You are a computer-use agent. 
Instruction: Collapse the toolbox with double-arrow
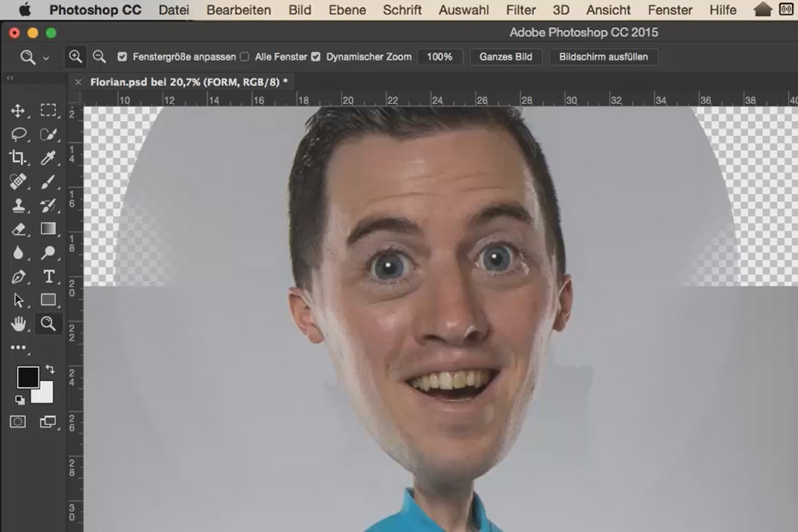click(x=10, y=78)
